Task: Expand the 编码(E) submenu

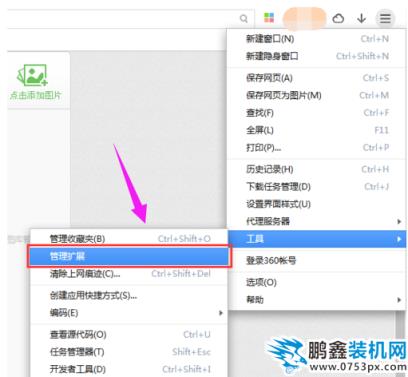Action: [129, 313]
